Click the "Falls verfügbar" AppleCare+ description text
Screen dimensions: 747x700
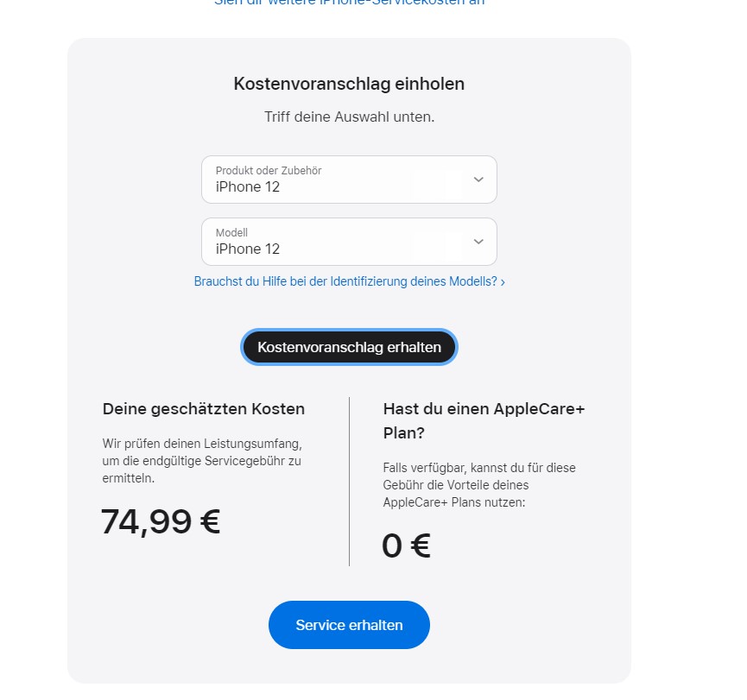pos(479,484)
